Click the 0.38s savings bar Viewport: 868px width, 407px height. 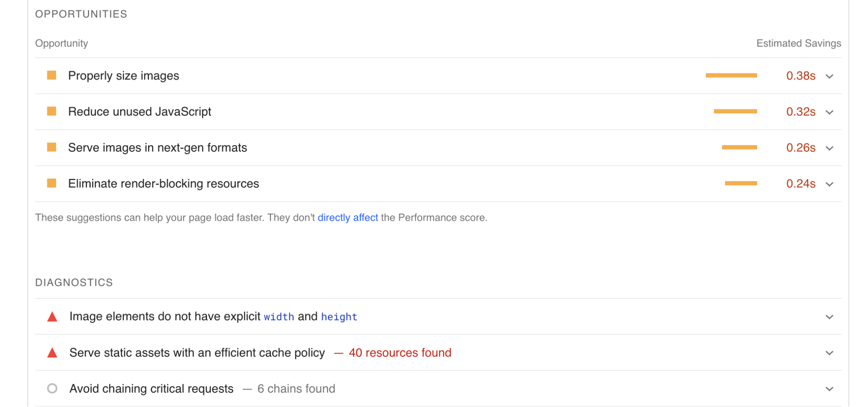731,76
